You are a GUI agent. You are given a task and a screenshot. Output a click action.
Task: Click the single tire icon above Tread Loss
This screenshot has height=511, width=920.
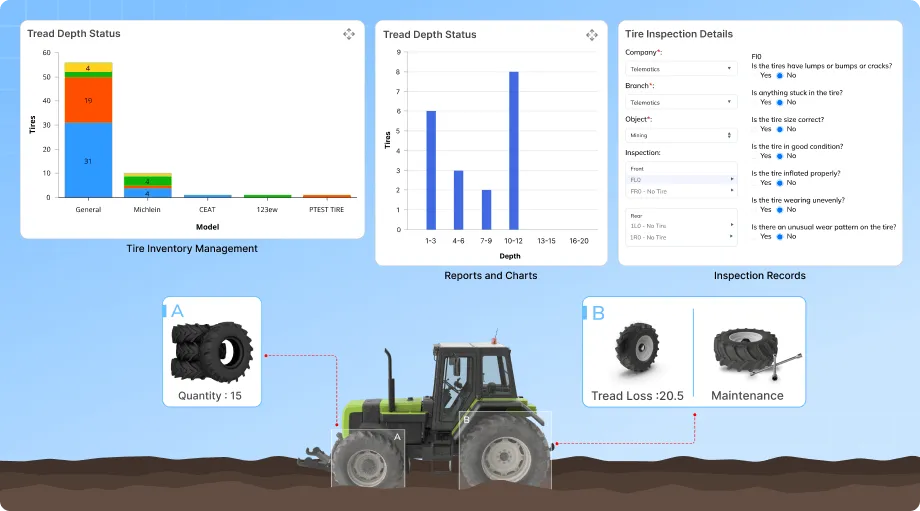point(637,353)
